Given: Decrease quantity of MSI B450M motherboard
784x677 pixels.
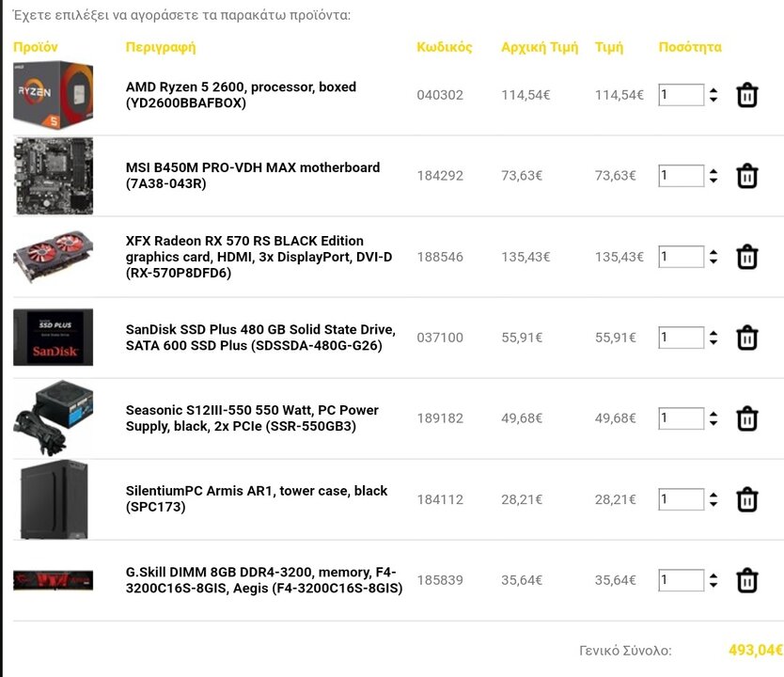Looking at the screenshot, I should click(713, 181).
